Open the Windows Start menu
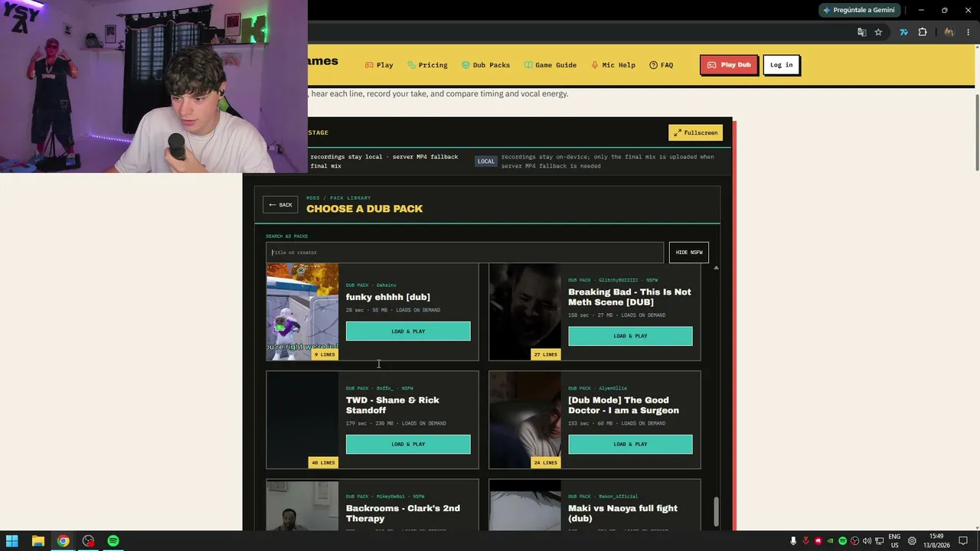Image resolution: width=980 pixels, height=551 pixels. pos(12,541)
